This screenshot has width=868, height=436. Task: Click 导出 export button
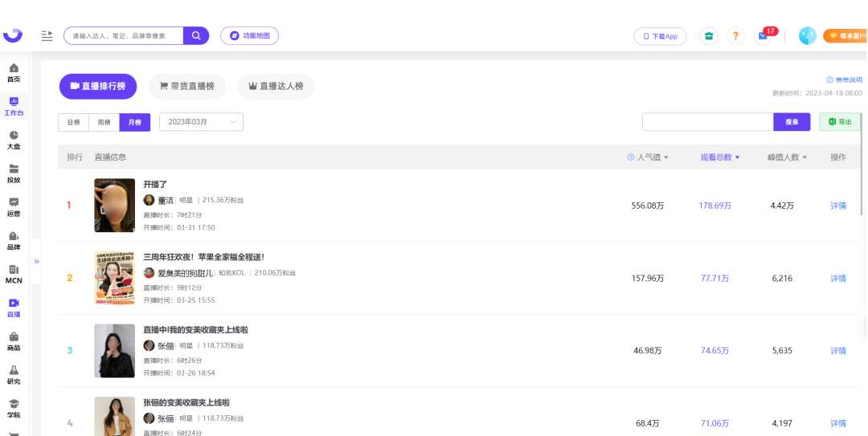tap(840, 122)
